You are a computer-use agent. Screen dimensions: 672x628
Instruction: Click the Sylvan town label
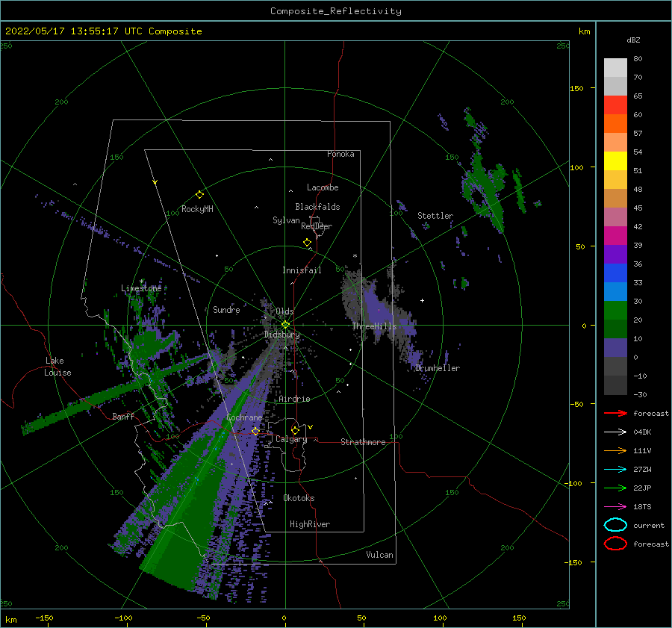[x=286, y=220]
